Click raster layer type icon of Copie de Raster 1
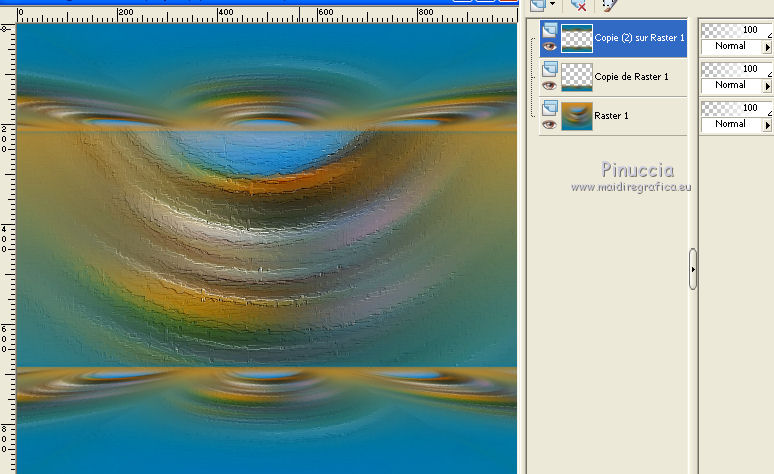774x474 pixels. [550, 69]
